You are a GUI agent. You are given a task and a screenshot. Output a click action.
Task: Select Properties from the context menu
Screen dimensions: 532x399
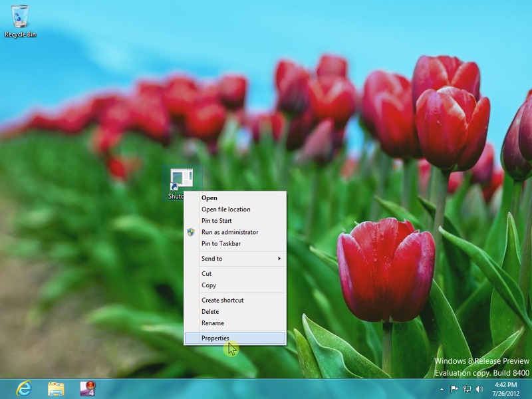coord(235,338)
